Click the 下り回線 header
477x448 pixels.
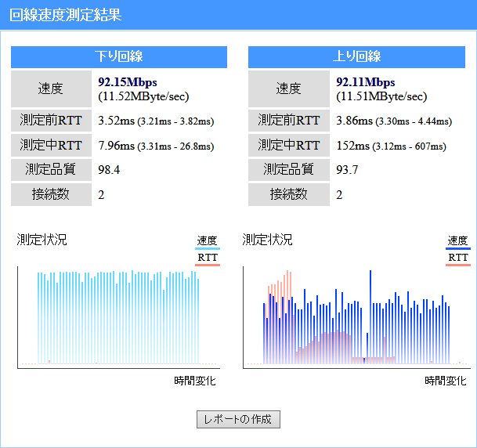[119, 57]
